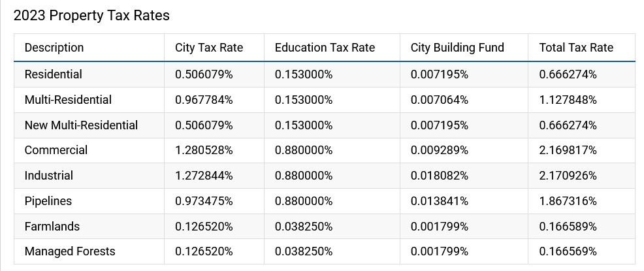Select the Managed Forests row label

(70, 251)
